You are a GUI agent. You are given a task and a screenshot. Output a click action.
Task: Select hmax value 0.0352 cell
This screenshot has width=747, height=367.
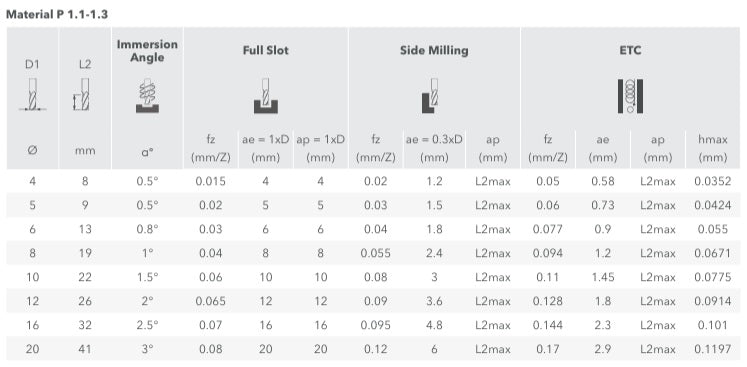pyautogui.click(x=713, y=181)
